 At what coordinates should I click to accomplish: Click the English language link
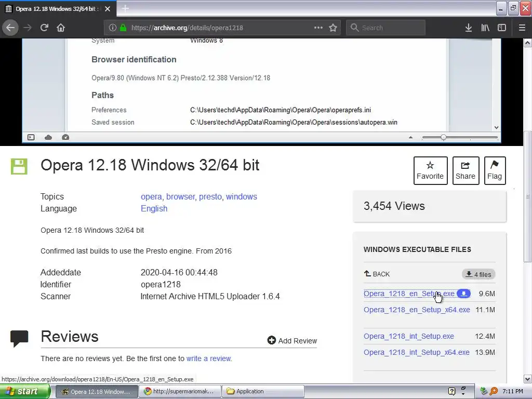(154, 209)
